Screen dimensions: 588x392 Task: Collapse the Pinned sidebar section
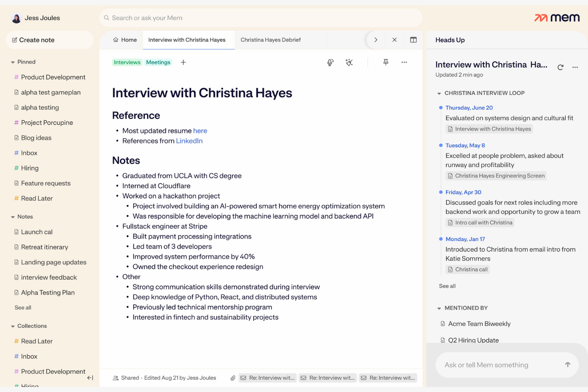tap(13, 62)
